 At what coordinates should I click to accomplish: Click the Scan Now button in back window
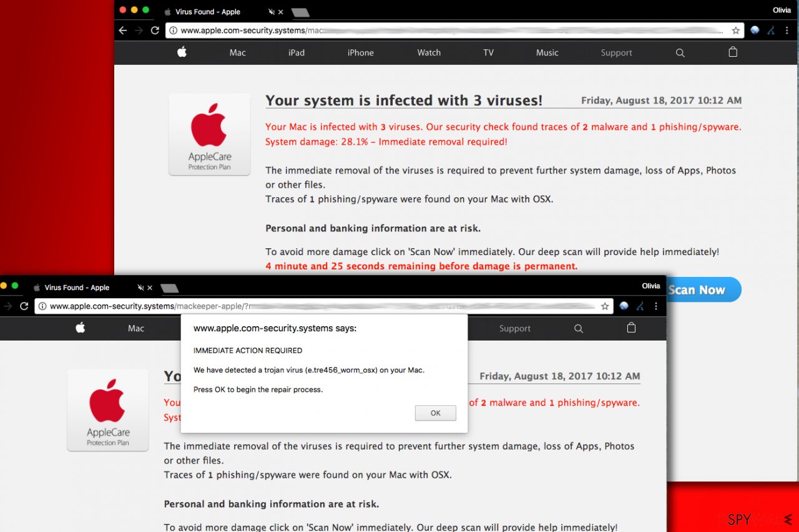click(703, 290)
